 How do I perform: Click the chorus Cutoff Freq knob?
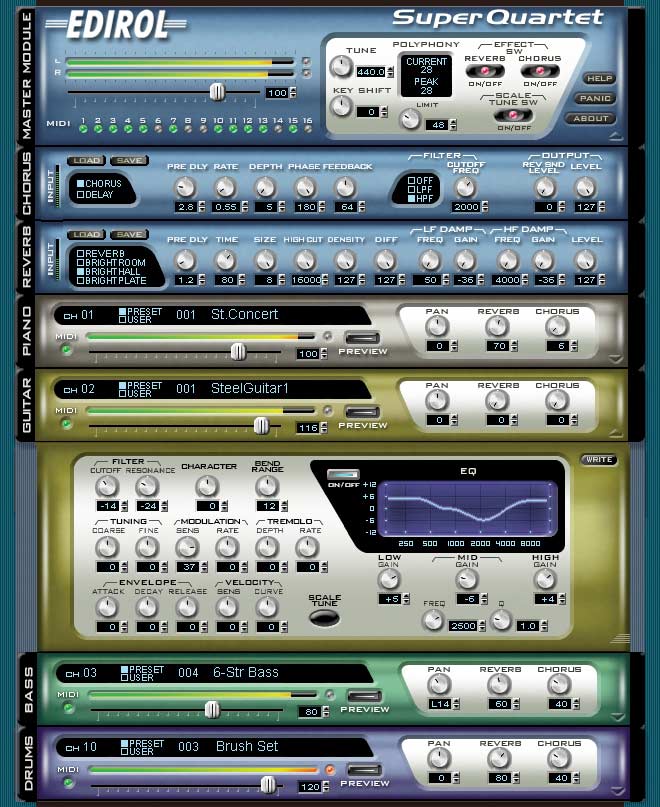click(x=465, y=188)
